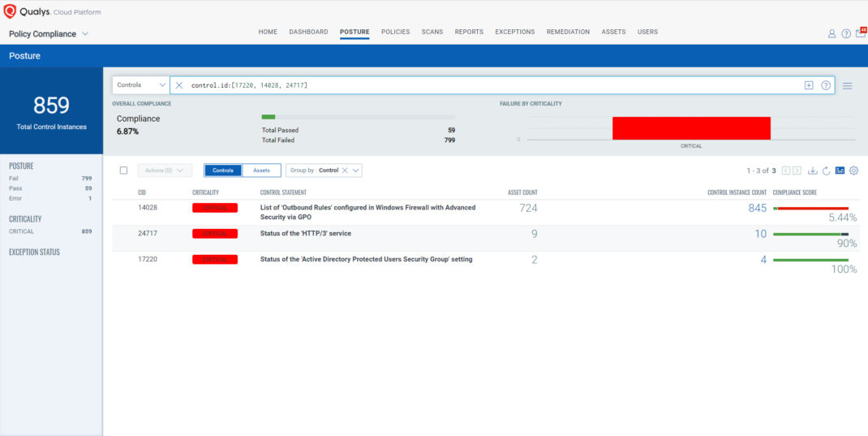
Task: Switch to Controls view toggle
Action: pyautogui.click(x=223, y=171)
